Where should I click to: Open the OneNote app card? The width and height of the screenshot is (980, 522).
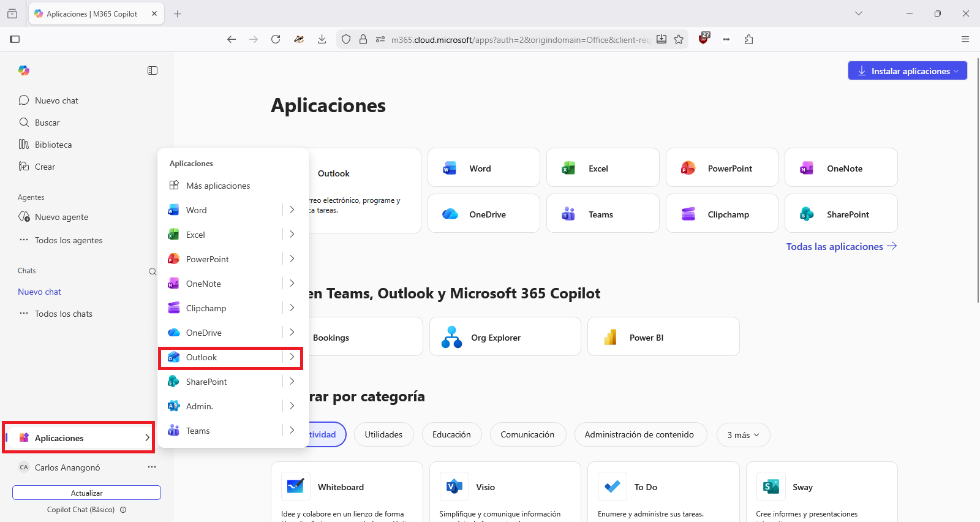click(x=841, y=167)
